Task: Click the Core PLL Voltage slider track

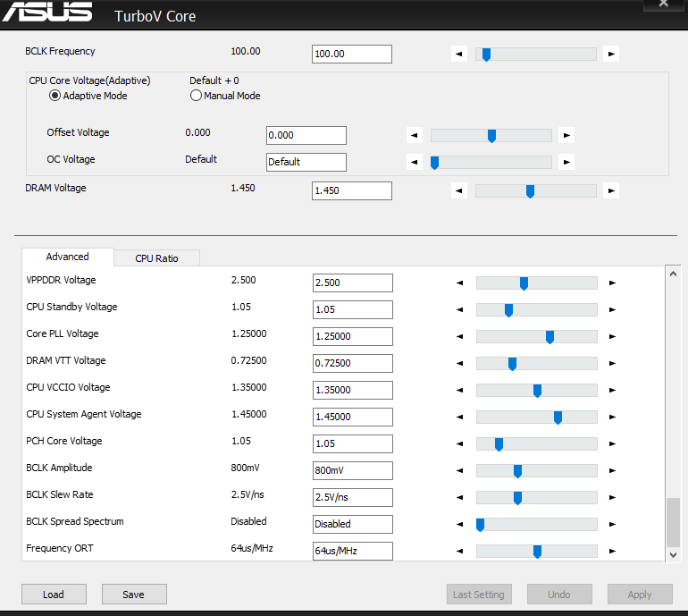Action: tap(537, 337)
